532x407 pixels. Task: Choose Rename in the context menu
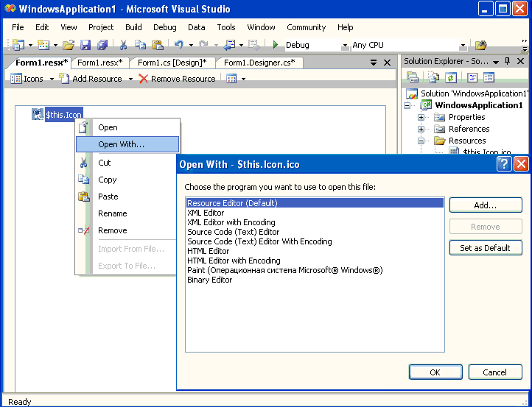pyautogui.click(x=125, y=213)
